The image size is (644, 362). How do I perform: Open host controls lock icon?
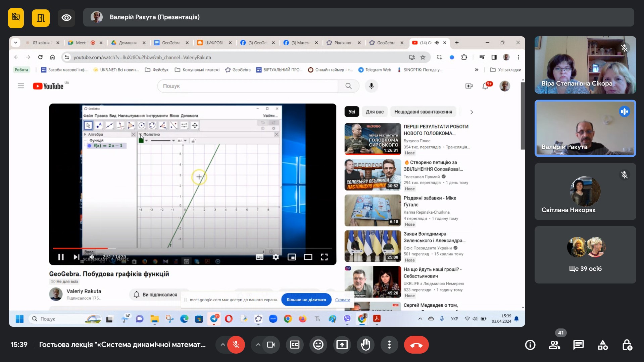click(x=627, y=345)
